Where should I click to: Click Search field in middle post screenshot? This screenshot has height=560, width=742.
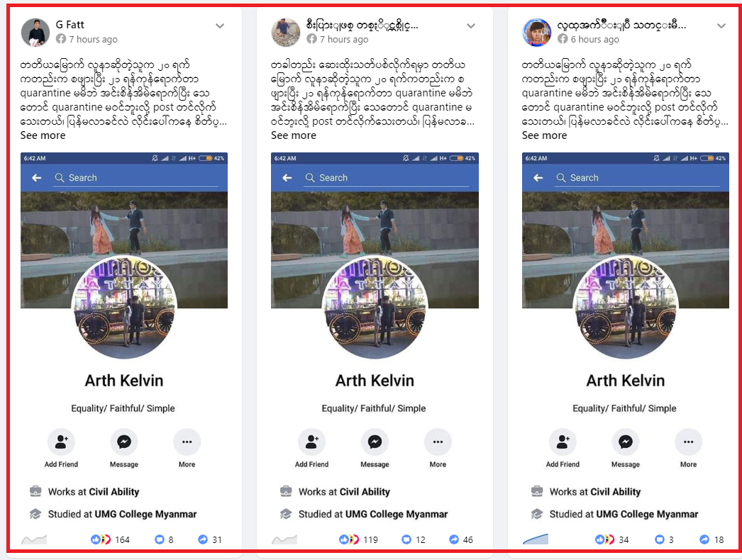tap(386, 178)
